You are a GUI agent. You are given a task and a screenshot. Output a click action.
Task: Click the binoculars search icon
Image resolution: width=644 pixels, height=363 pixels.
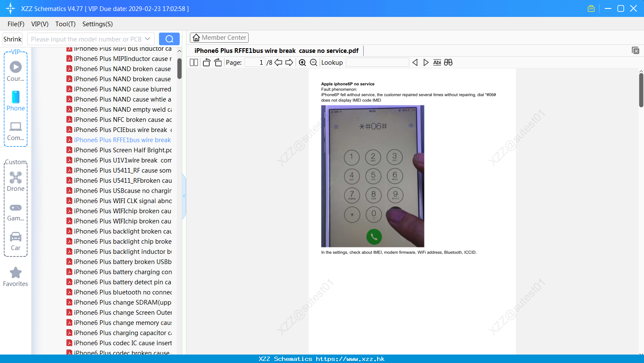[448, 63]
